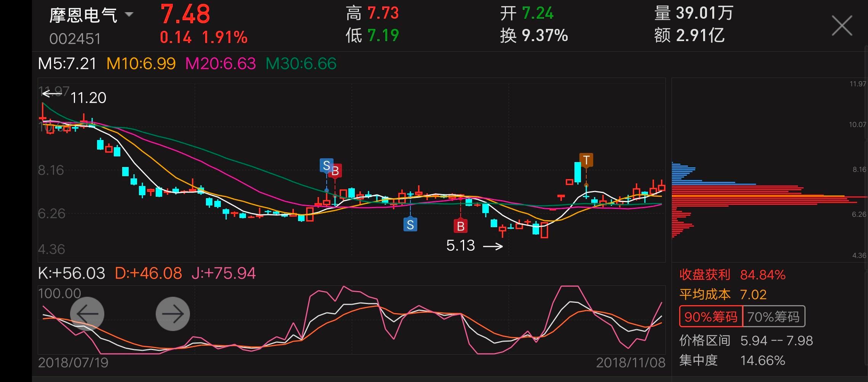The image size is (868, 382).
Task: Click the amount 2.91亿
Action: pyautogui.click(x=700, y=35)
